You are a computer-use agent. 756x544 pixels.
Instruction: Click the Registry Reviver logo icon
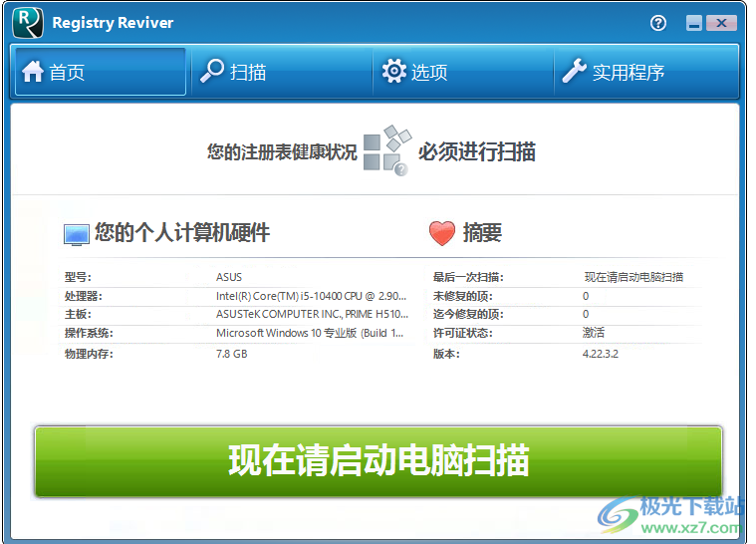point(28,23)
